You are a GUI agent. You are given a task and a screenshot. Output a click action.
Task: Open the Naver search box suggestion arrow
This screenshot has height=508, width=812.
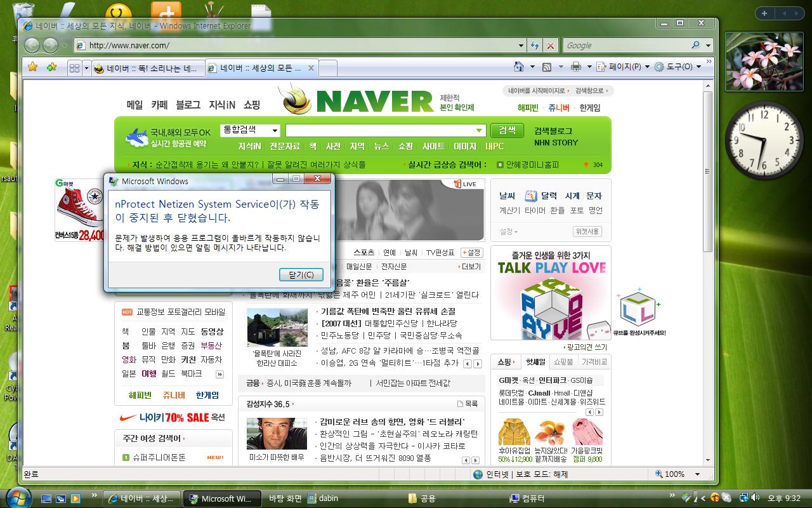pos(480,130)
